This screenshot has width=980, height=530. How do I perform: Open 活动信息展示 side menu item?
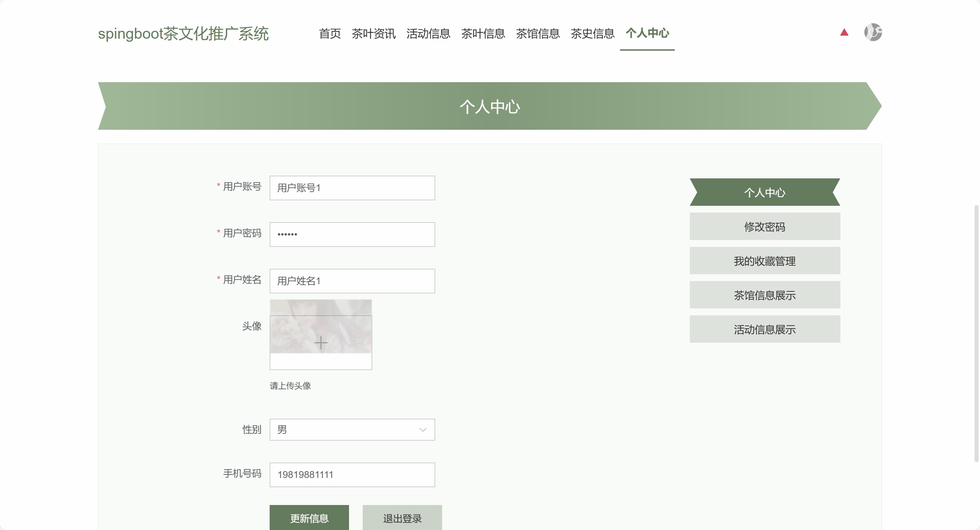[x=765, y=329]
